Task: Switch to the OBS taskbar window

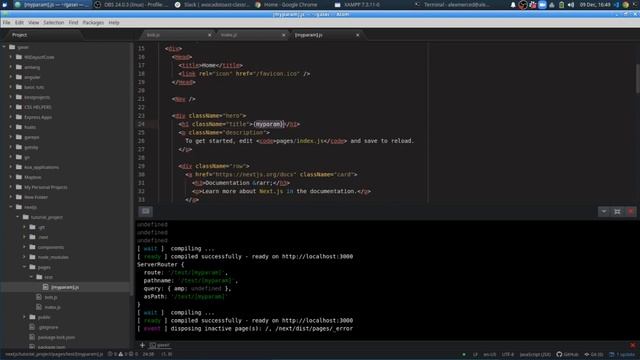Action: point(130,4)
